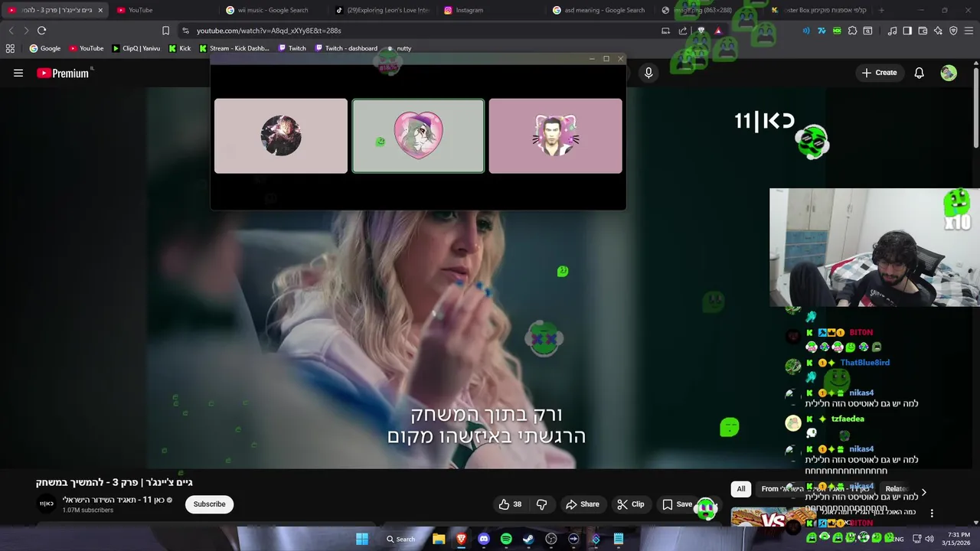
Task: Open the install or cast screen icon
Action: pos(665,31)
